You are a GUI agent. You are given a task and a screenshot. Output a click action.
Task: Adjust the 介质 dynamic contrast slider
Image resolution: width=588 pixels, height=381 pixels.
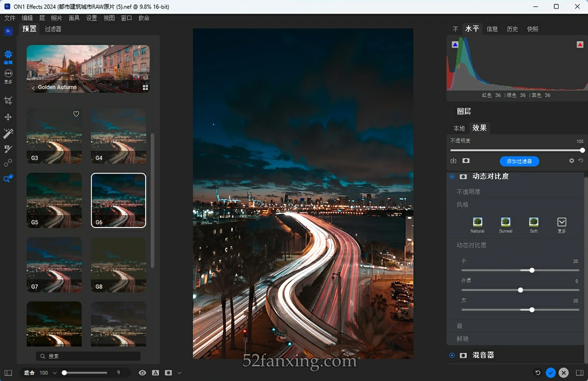point(520,290)
